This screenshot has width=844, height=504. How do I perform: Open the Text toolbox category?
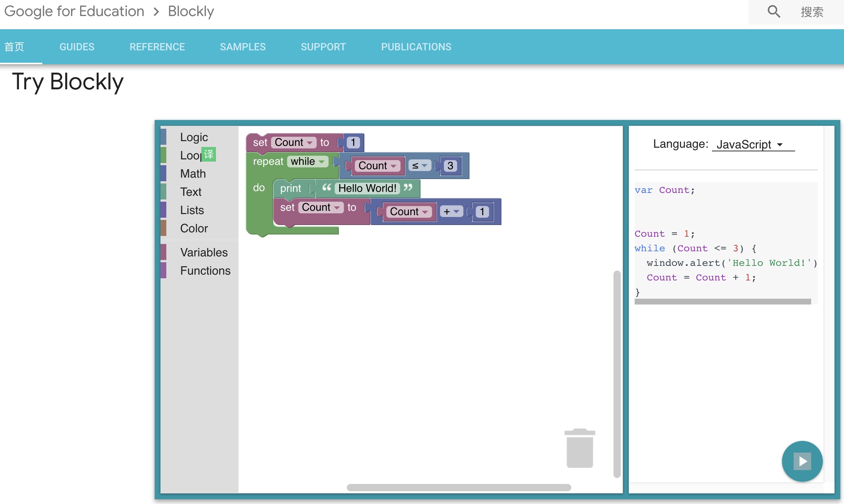tap(199, 192)
